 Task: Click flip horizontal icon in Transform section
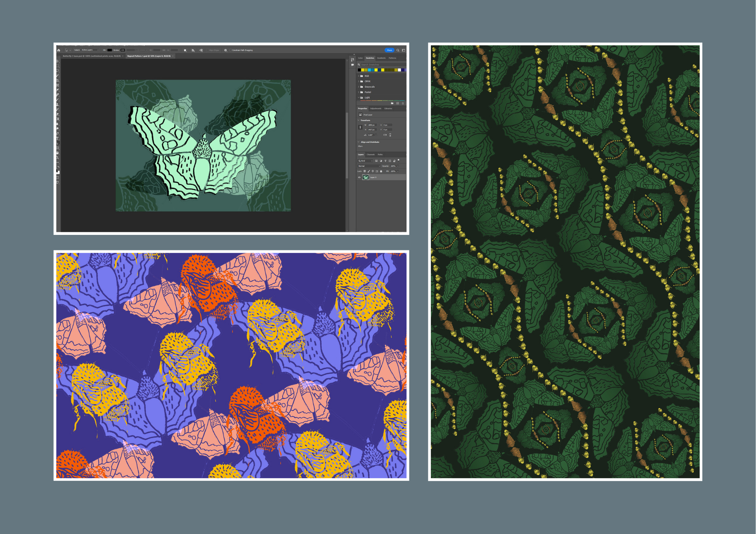[385, 135]
